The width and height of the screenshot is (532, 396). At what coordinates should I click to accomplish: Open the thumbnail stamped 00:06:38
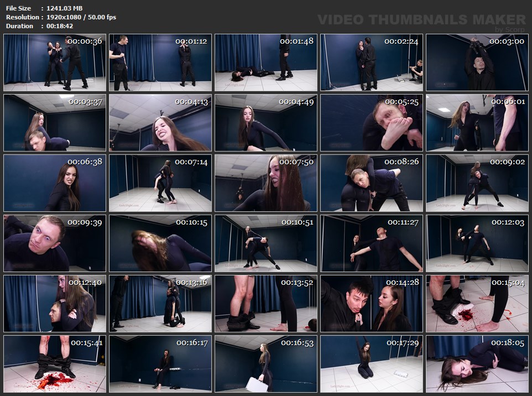[x=55, y=183]
